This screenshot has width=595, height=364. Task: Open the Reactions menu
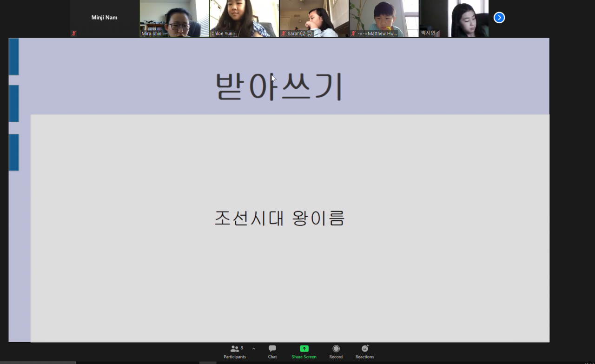[x=365, y=352]
